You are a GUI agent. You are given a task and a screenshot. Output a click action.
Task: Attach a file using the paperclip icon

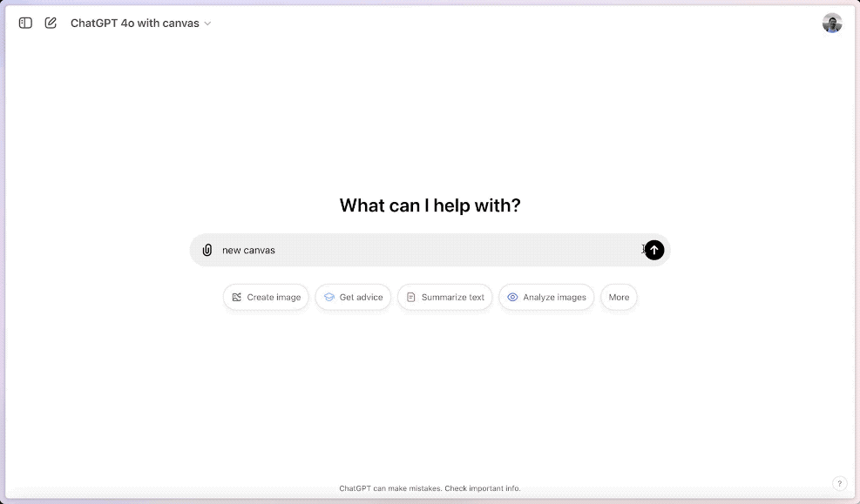(x=207, y=250)
